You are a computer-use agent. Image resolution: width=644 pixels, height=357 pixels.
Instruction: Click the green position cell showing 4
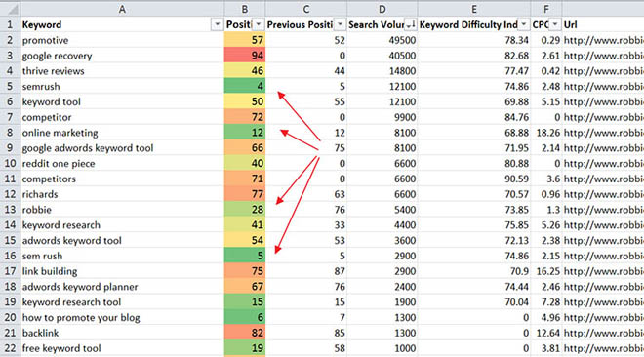(x=244, y=86)
